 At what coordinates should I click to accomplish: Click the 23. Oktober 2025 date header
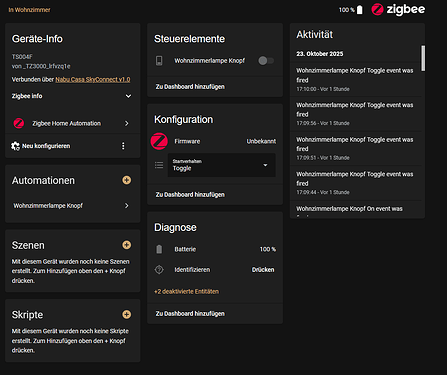coord(320,54)
